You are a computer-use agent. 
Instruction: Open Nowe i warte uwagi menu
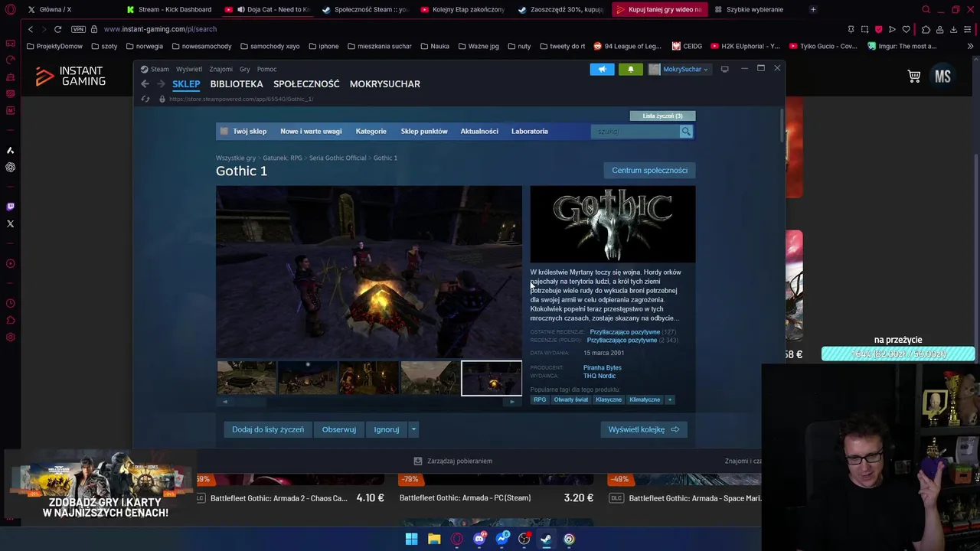click(x=311, y=132)
